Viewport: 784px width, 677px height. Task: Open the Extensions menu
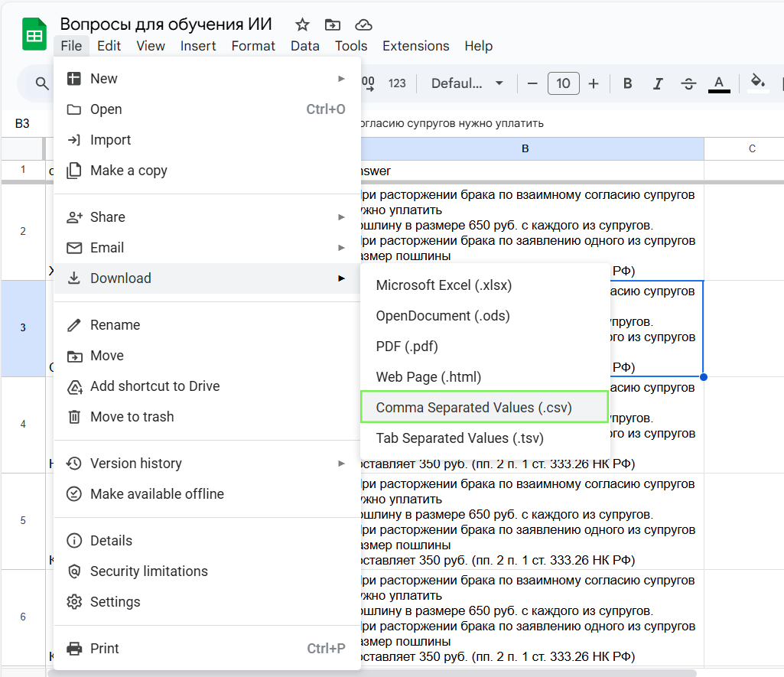pos(415,46)
